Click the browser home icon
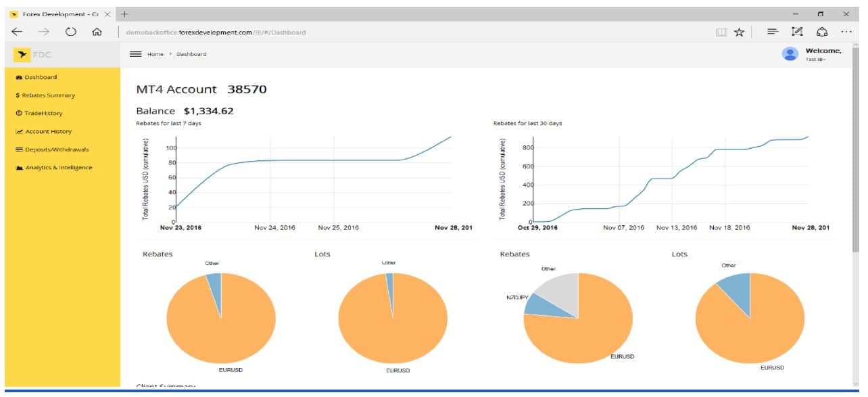This screenshot has height=397, width=868. [97, 32]
